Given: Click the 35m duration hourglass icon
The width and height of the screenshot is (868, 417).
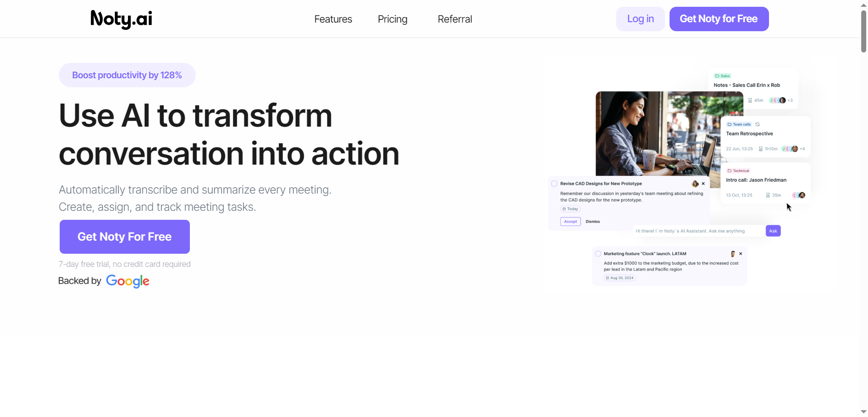Looking at the screenshot, I should tap(768, 195).
